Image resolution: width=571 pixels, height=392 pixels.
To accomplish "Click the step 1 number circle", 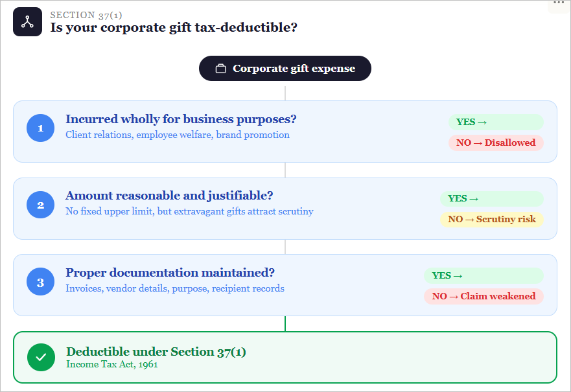I will 40,128.
